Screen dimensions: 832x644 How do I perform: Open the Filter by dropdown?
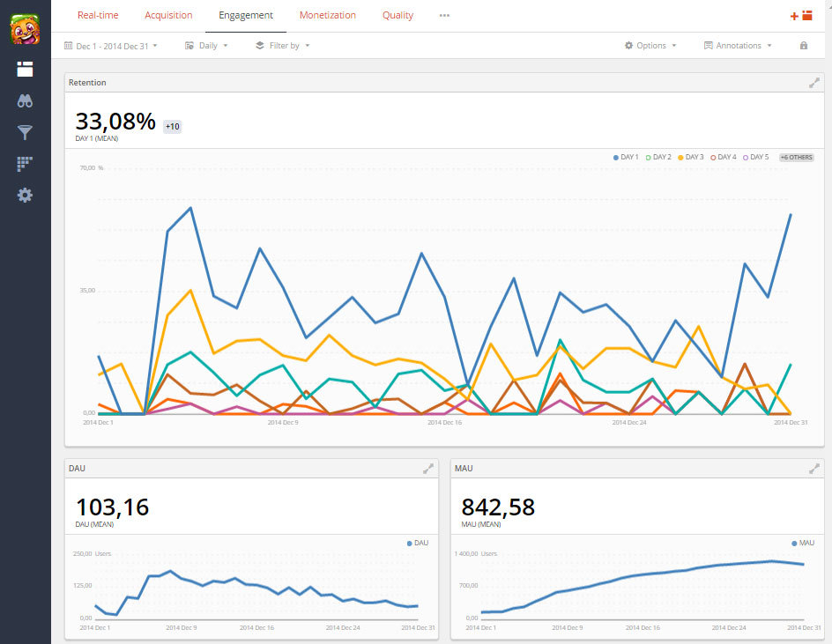pos(283,46)
